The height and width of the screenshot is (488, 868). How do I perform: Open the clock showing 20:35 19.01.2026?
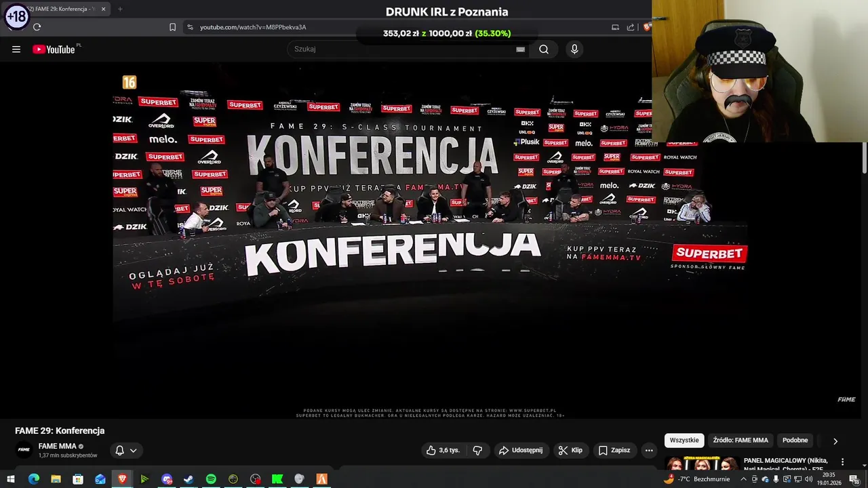coord(829,479)
